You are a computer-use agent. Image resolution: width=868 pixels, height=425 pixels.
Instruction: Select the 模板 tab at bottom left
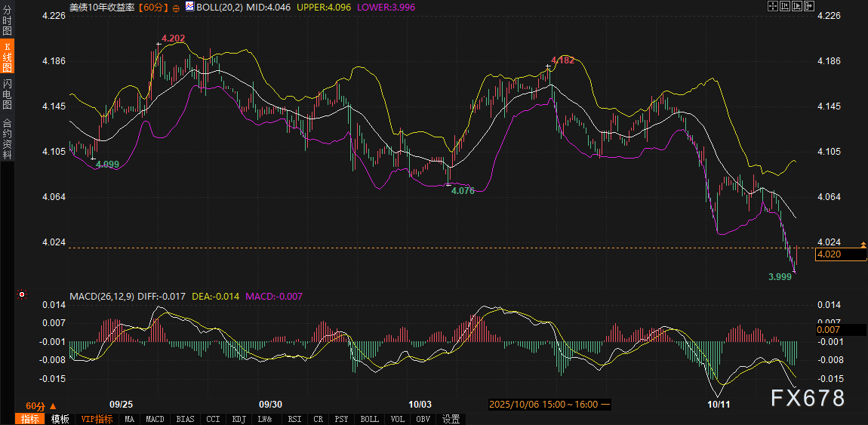[x=60, y=419]
